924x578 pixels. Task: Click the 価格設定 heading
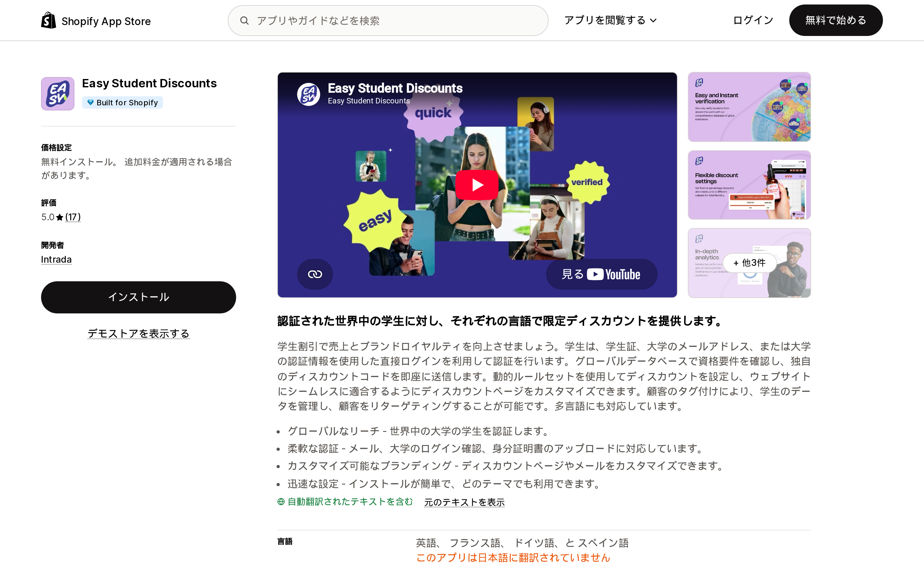click(56, 148)
